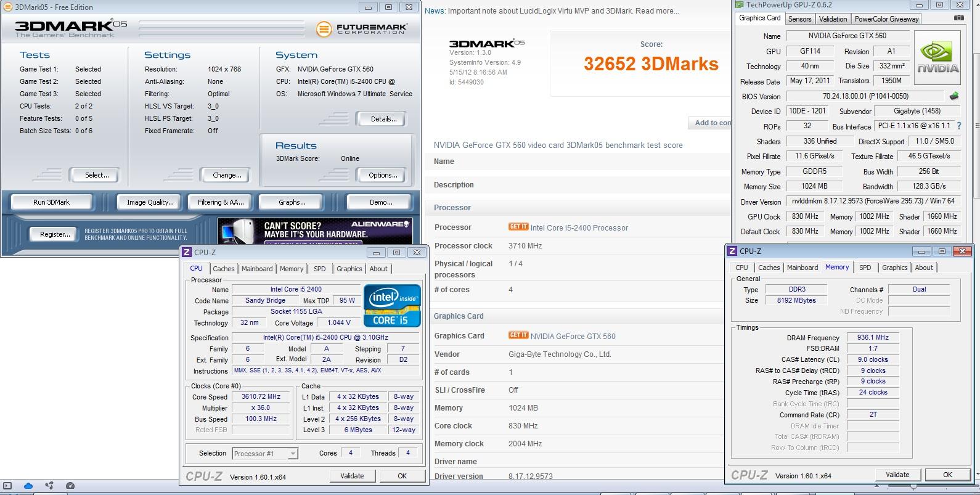Switch to Caches tab in left CPU-Z window

click(224, 269)
